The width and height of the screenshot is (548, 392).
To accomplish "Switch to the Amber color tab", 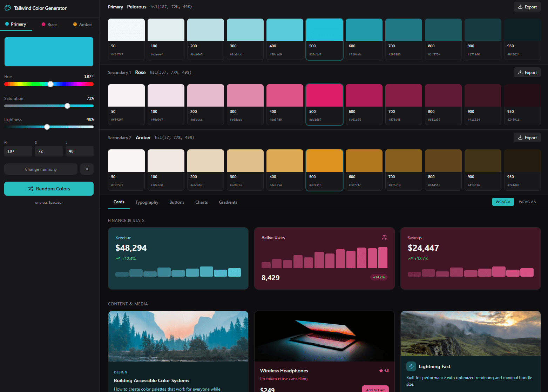I will pos(82,25).
